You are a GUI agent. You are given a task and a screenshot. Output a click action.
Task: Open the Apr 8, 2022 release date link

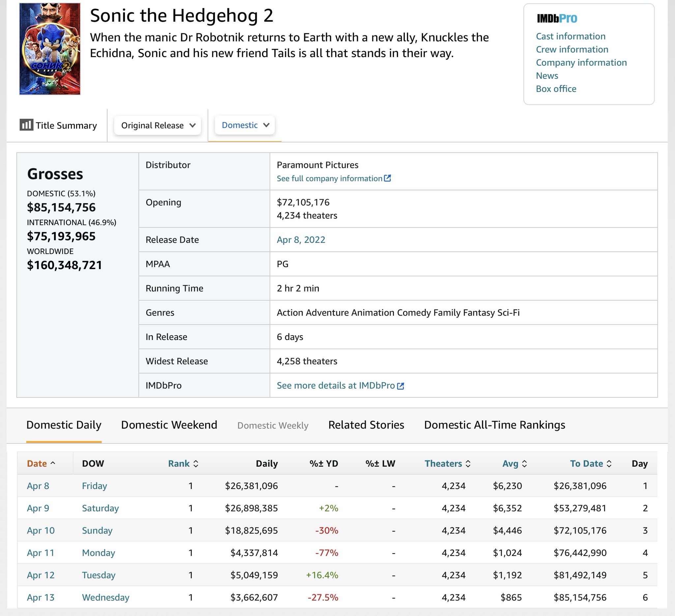(x=301, y=240)
